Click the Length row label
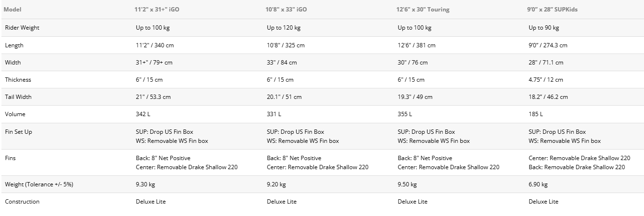 point(14,45)
